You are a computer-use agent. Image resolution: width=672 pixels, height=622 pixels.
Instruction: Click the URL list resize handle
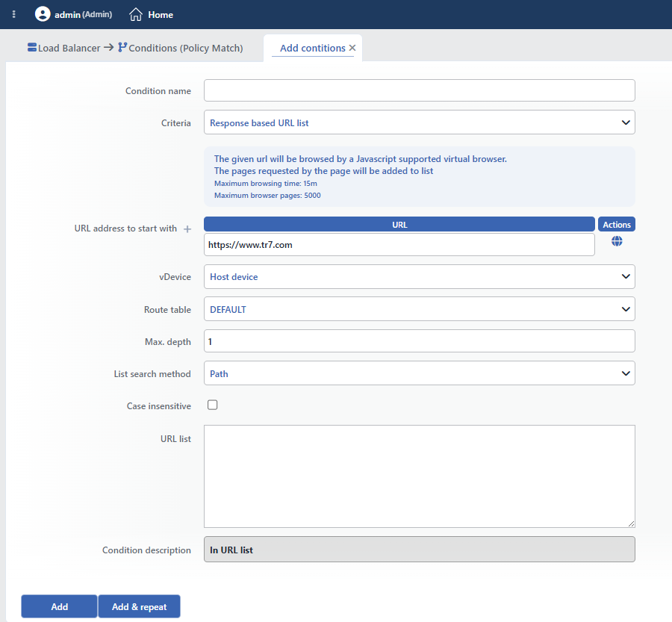click(631, 524)
